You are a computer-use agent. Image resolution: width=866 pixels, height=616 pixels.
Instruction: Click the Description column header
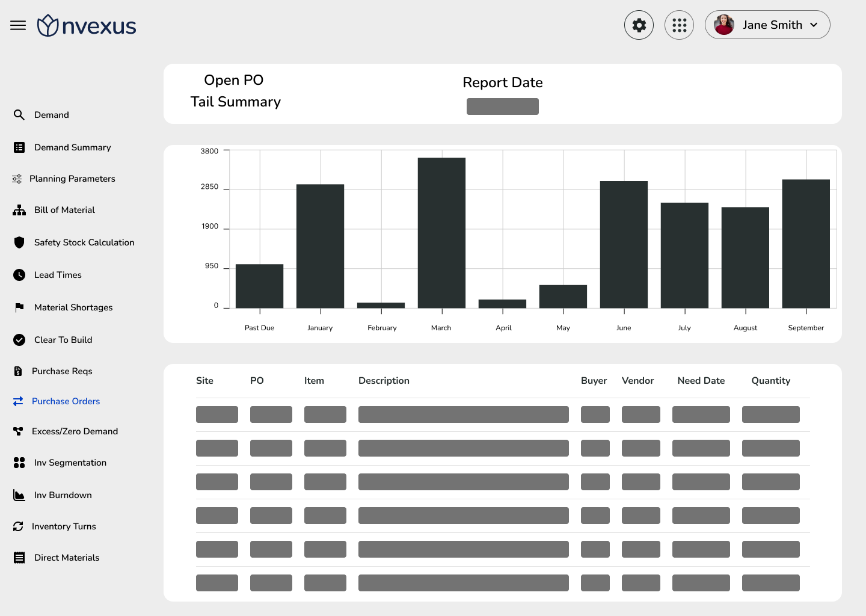[384, 381]
